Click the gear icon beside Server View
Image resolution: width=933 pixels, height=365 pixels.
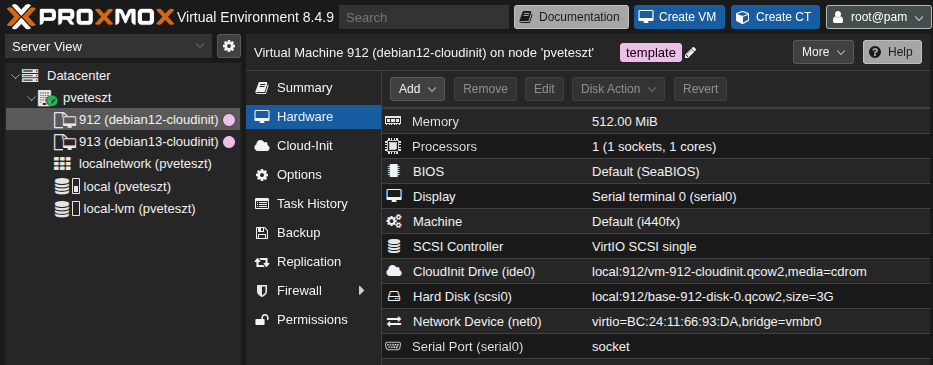(229, 46)
